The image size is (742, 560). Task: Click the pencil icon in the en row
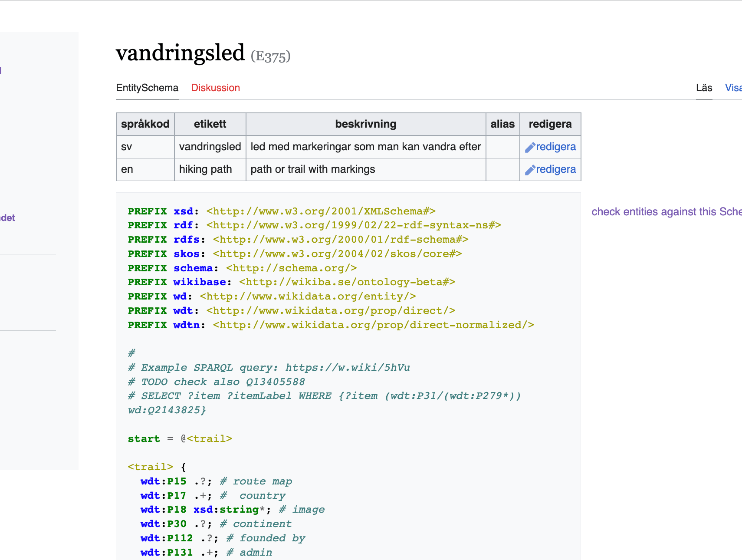tap(530, 170)
